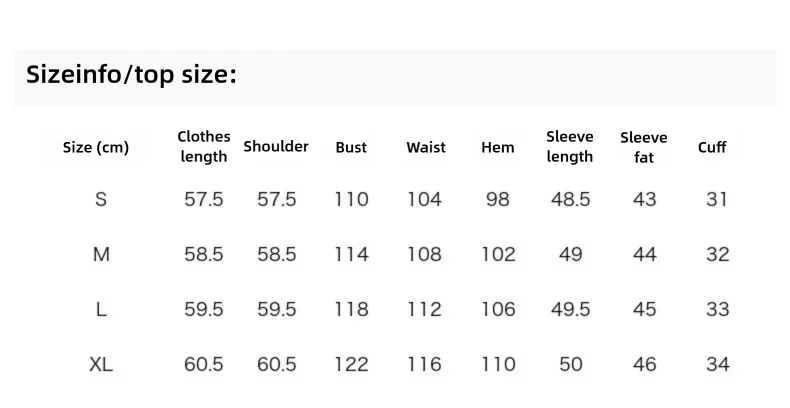Click the bust value 110 for size S

tap(352, 199)
